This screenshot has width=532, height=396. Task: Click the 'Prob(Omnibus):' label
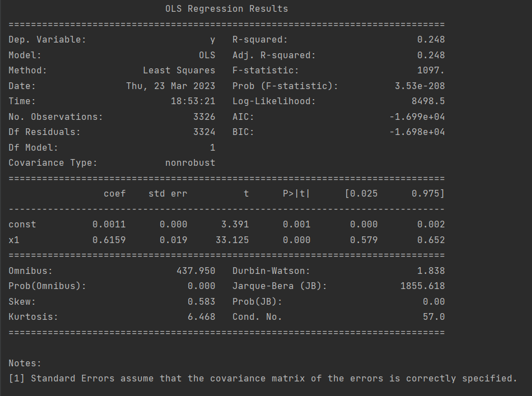point(47,286)
